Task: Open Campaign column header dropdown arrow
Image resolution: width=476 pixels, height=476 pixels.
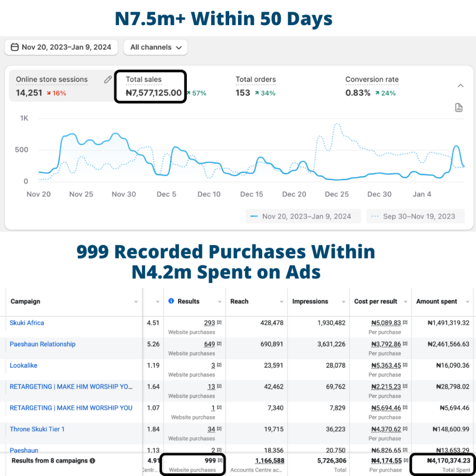Action: click(136, 302)
